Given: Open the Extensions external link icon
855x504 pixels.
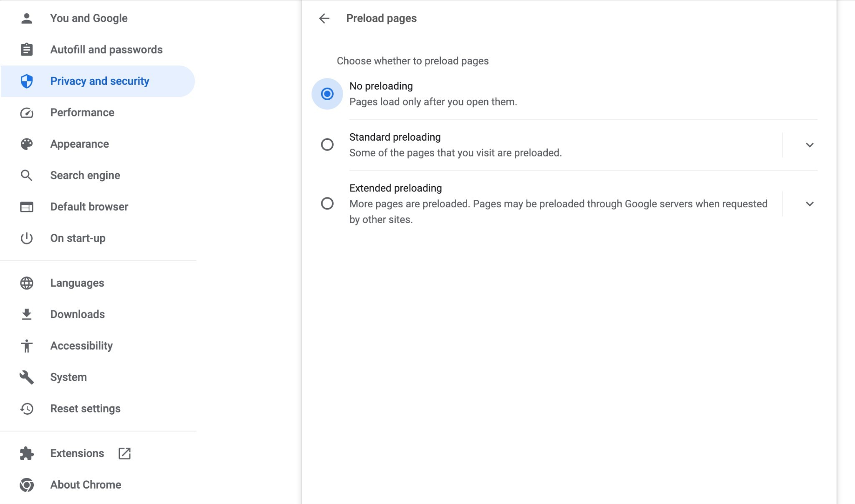Looking at the screenshot, I should tap(124, 454).
